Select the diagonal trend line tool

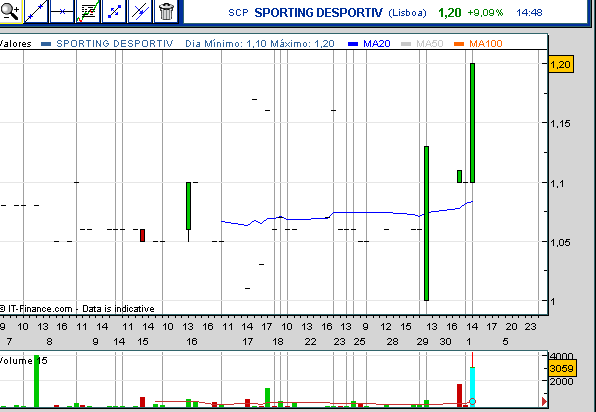point(36,11)
